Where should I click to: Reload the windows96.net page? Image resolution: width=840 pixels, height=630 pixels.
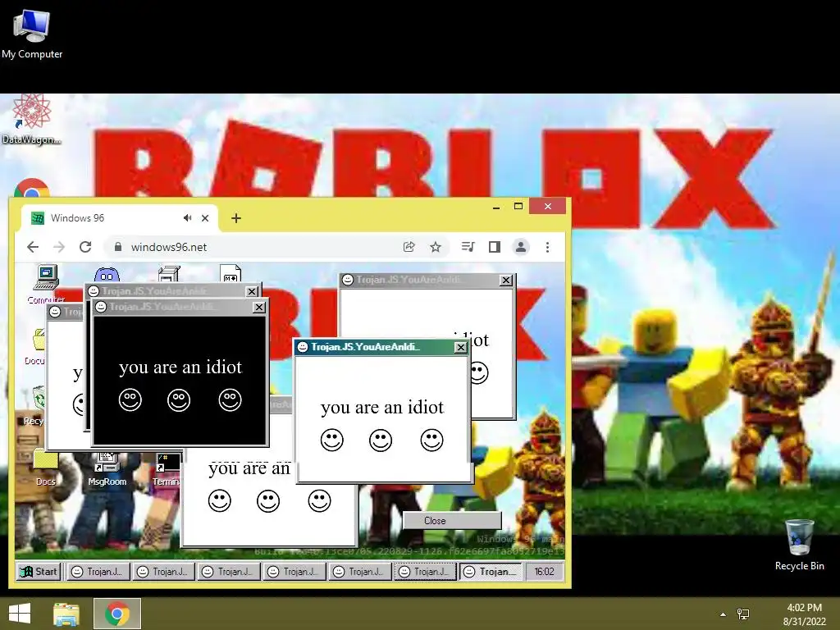pos(85,247)
